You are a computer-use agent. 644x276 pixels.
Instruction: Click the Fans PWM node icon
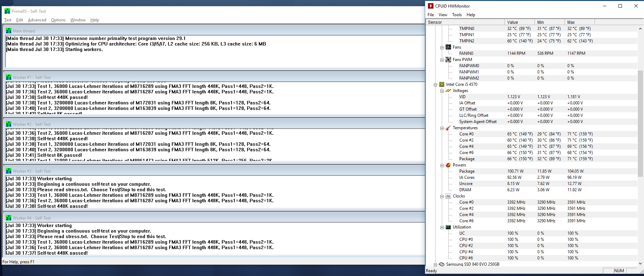[x=448, y=60]
